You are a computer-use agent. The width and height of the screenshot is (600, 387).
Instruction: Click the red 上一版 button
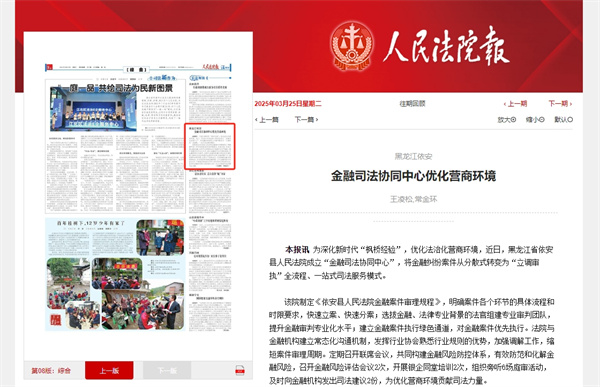pos(109,370)
